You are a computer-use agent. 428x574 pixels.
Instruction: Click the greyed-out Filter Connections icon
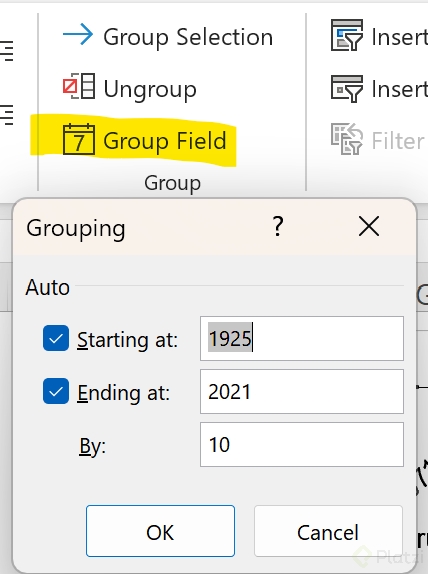tap(347, 139)
